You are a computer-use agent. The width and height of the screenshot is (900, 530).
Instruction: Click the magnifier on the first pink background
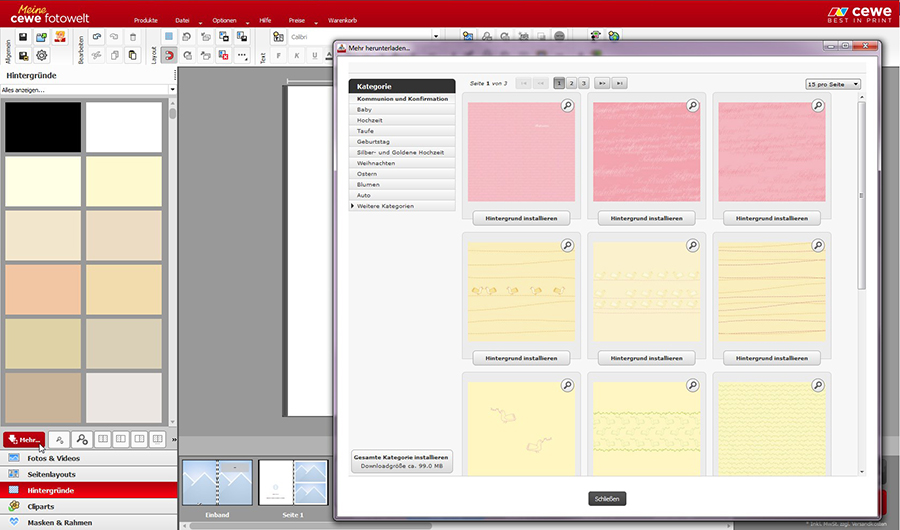[x=567, y=105]
